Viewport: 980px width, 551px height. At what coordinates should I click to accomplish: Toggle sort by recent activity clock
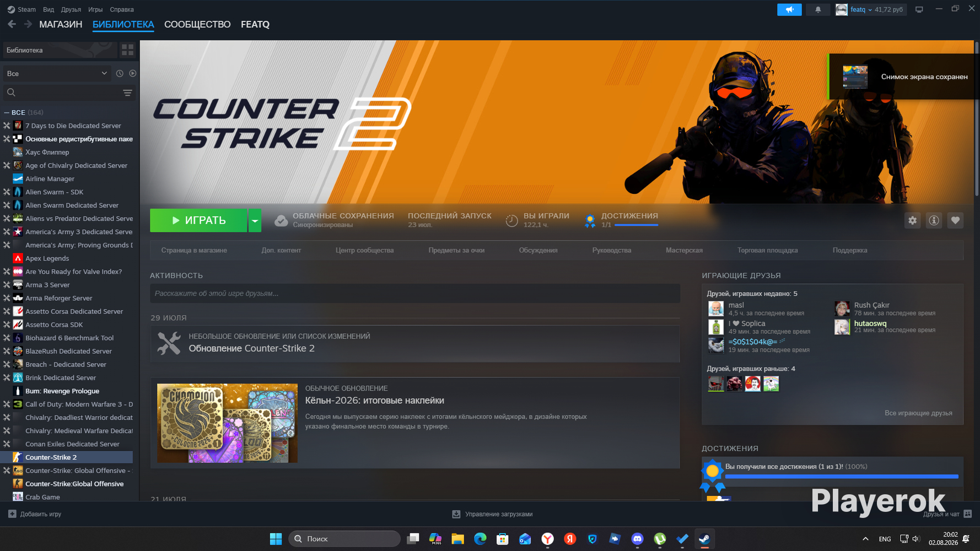120,73
